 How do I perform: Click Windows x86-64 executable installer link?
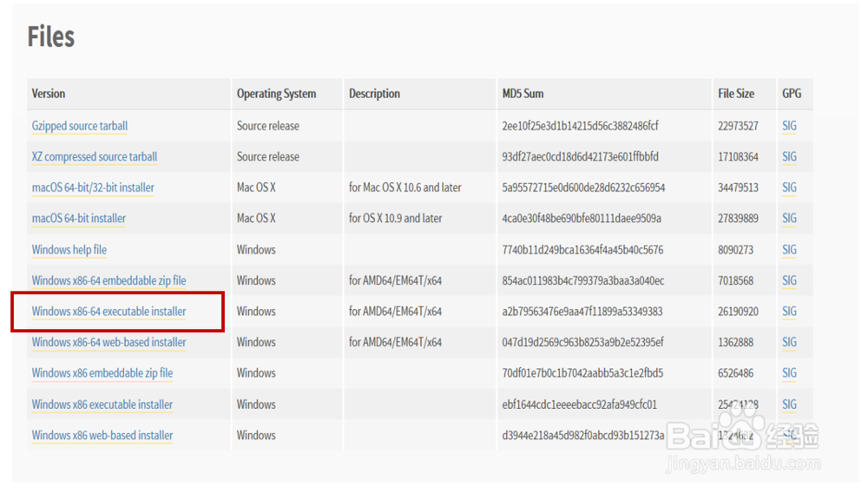point(108,312)
